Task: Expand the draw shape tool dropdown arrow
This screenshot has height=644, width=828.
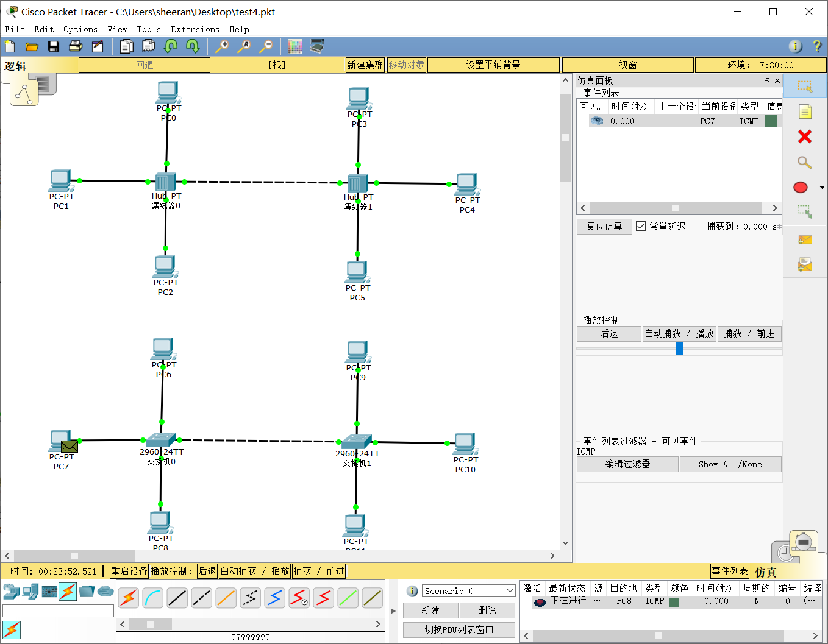Action: pyautogui.click(x=822, y=187)
